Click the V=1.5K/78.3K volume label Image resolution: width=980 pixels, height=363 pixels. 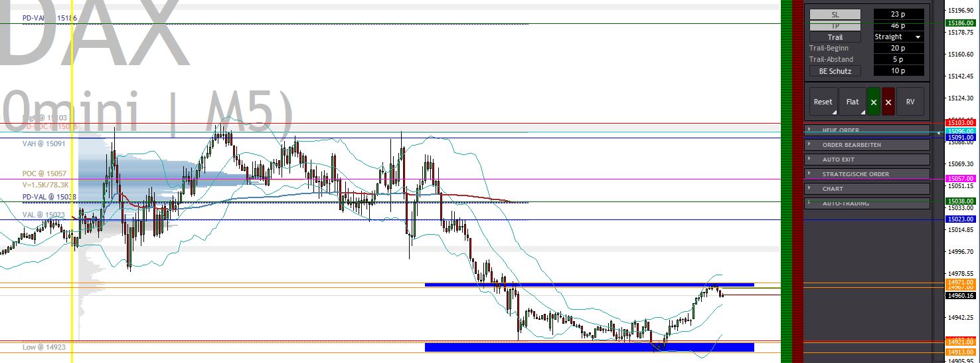click(x=45, y=185)
